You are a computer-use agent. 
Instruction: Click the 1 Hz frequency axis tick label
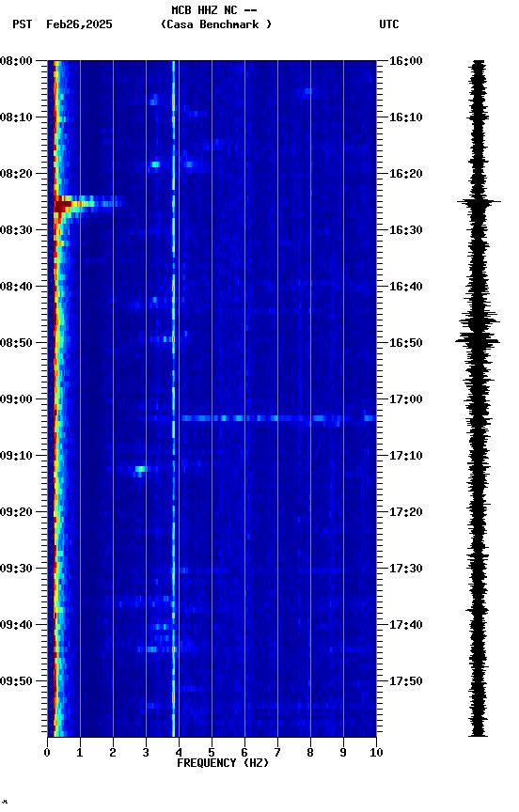[80, 753]
